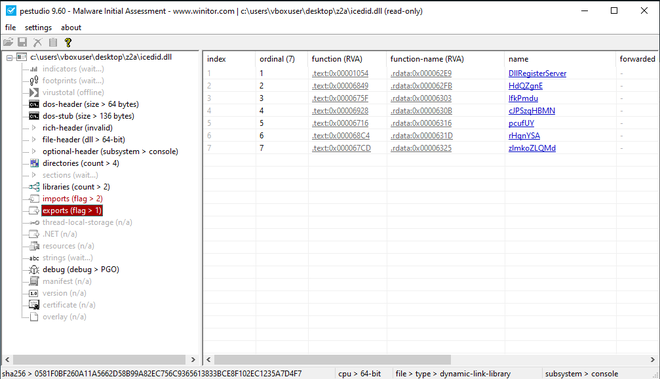Click the thread-local-storage node icon
The image size is (660, 379).
(x=34, y=222)
